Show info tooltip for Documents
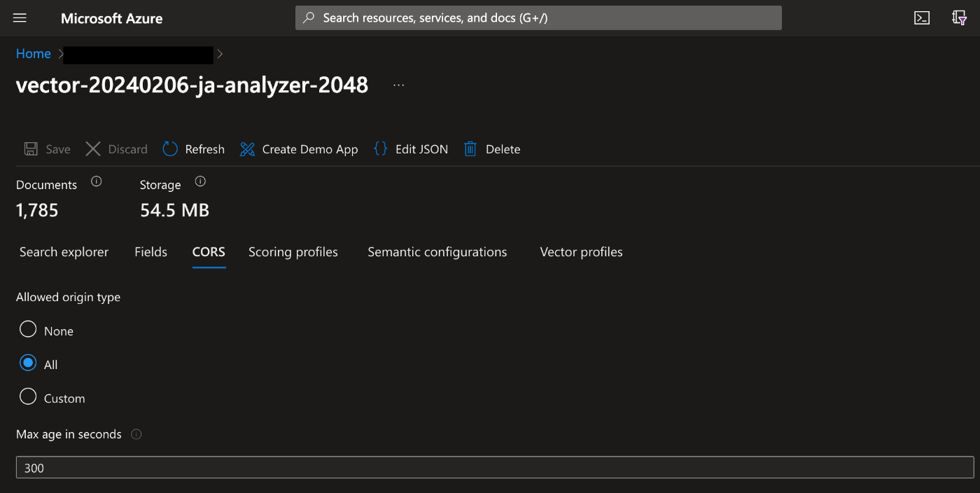The image size is (980, 493). [x=97, y=181]
